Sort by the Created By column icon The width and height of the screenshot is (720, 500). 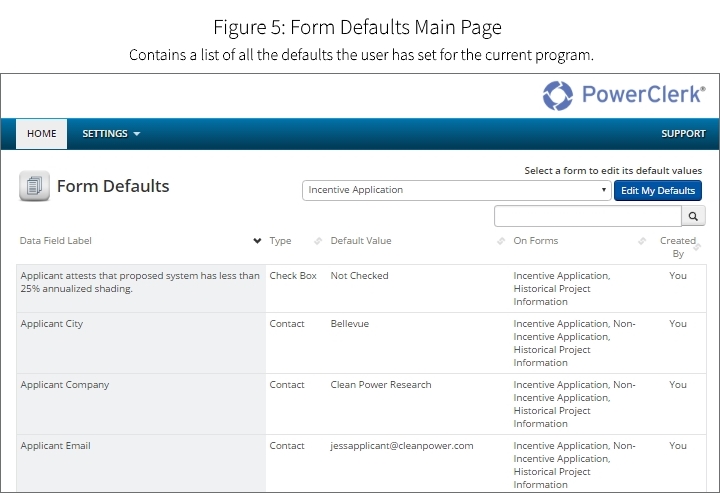[x=697, y=246]
